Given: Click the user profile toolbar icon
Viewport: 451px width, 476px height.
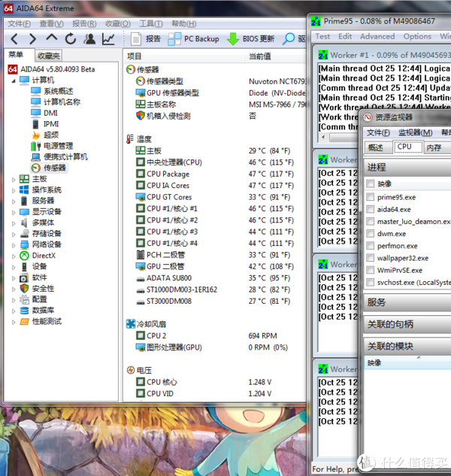Looking at the screenshot, I should (x=90, y=38).
